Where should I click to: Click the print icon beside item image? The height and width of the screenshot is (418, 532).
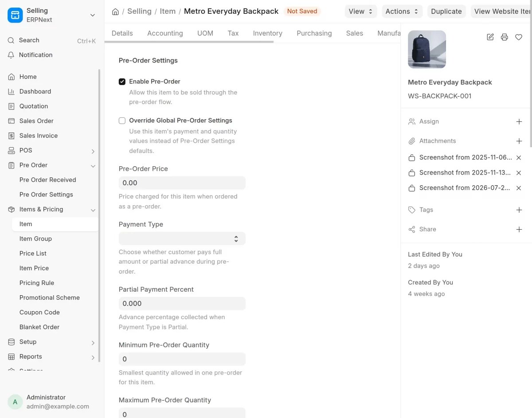pyautogui.click(x=504, y=37)
